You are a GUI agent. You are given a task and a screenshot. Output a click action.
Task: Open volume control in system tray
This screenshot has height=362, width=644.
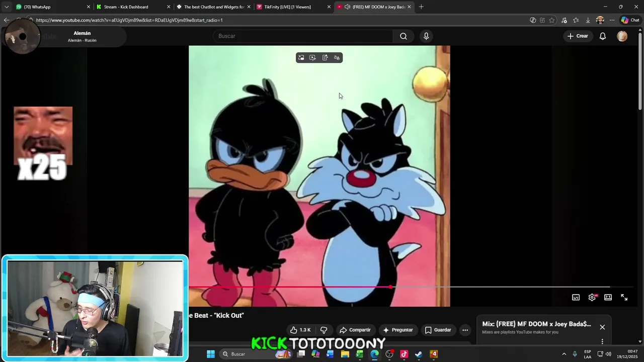(x=608, y=354)
